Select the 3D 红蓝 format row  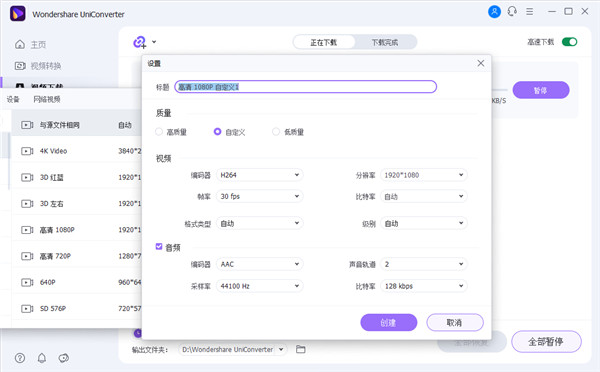pos(77,177)
